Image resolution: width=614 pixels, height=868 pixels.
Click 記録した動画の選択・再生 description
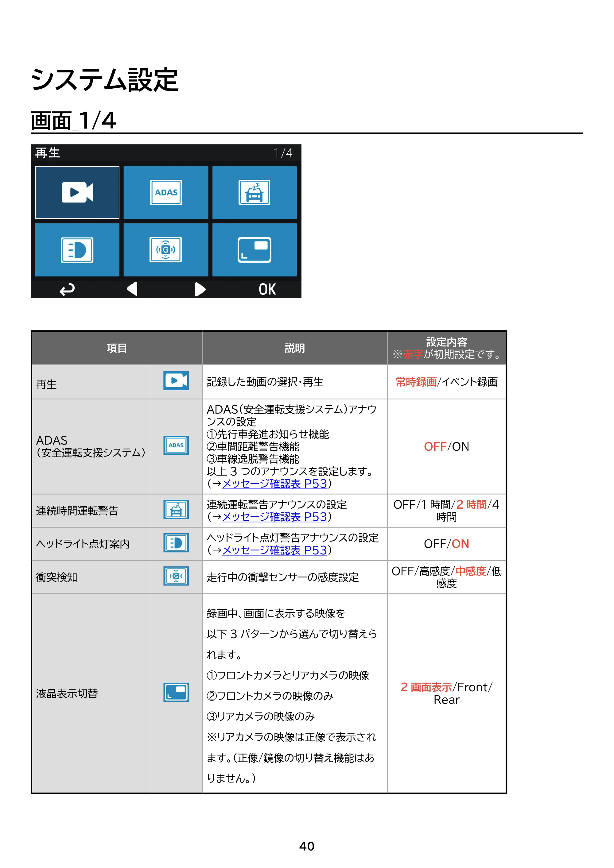tap(265, 382)
